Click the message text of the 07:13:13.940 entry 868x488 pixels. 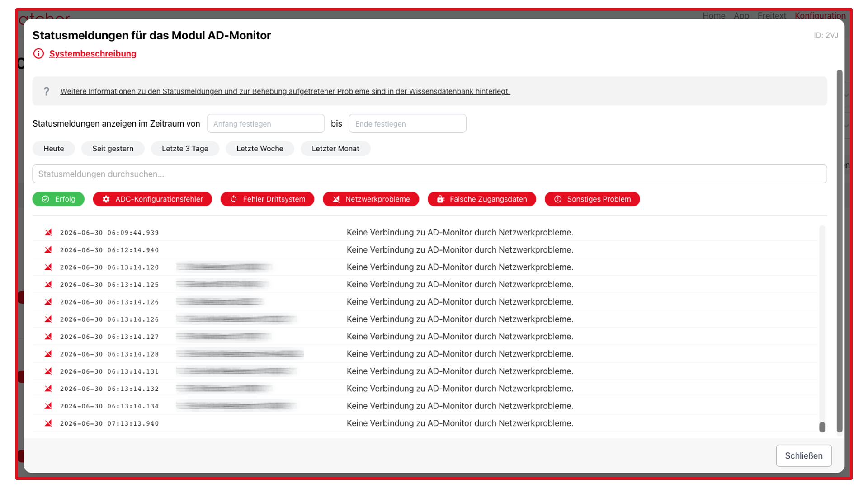tap(460, 423)
